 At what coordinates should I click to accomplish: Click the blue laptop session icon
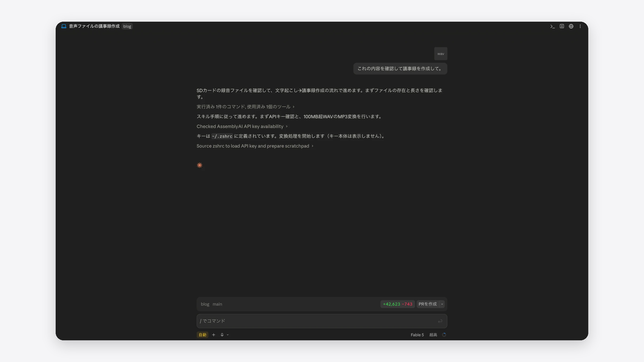pos(64,26)
